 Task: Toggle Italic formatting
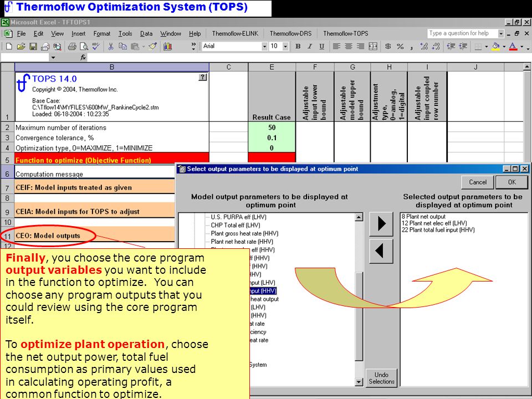pyautogui.click(x=310, y=47)
